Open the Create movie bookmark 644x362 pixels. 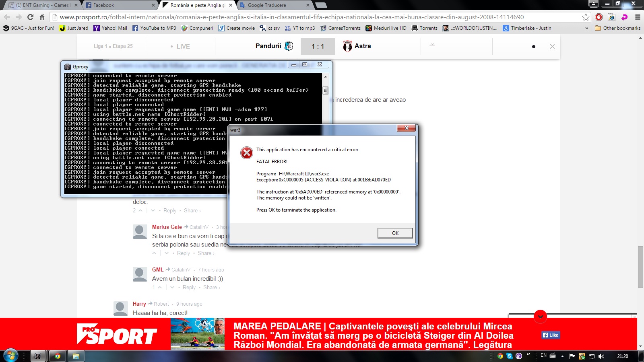point(237,28)
